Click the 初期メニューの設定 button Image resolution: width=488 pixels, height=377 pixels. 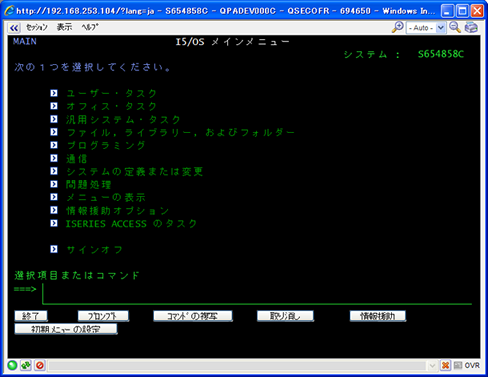tap(66, 329)
